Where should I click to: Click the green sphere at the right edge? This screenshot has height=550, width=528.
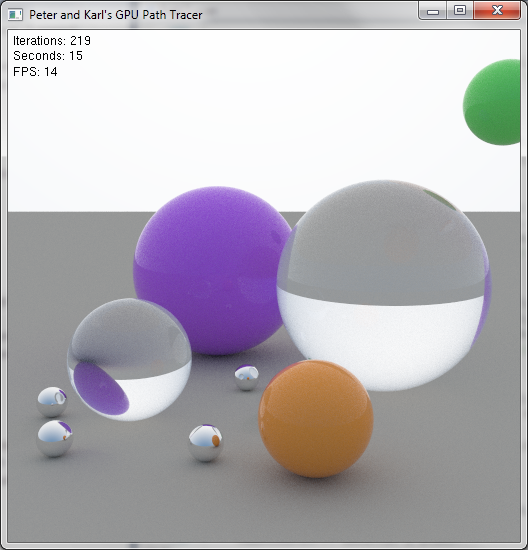492,102
